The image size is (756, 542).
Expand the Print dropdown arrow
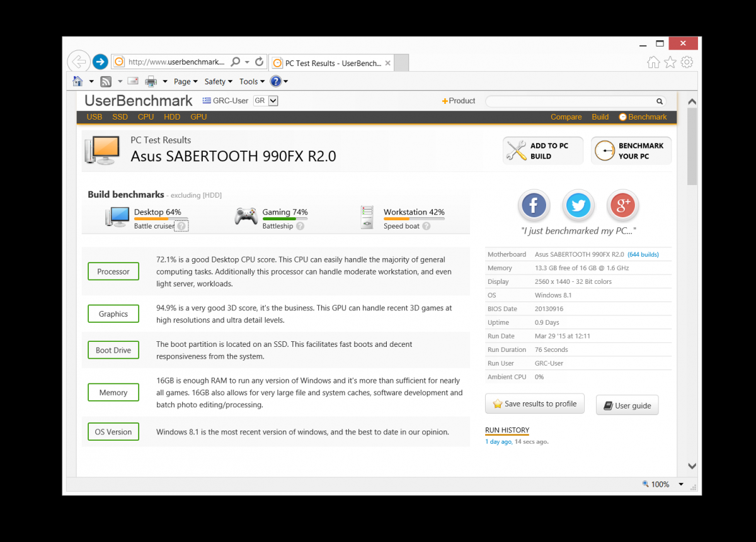[x=165, y=81]
